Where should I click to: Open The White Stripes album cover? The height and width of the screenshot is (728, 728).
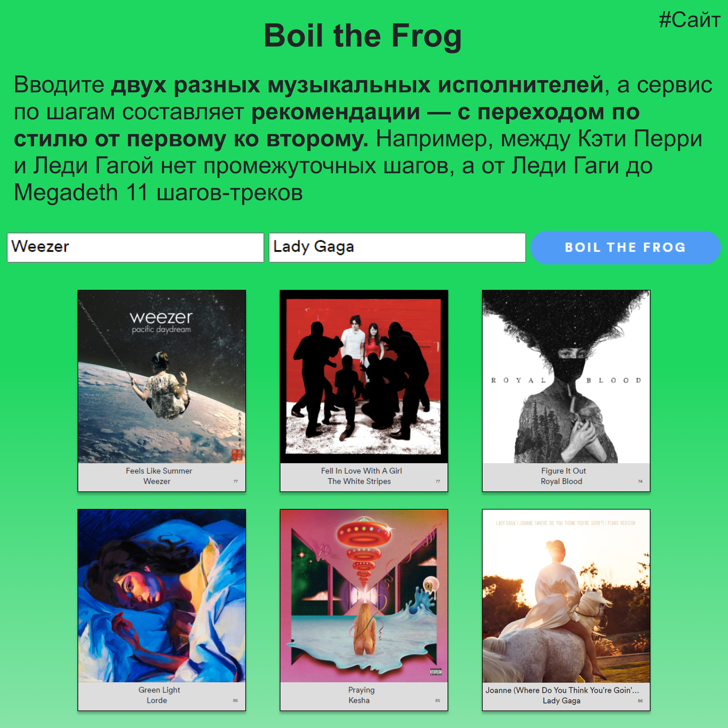click(364, 376)
